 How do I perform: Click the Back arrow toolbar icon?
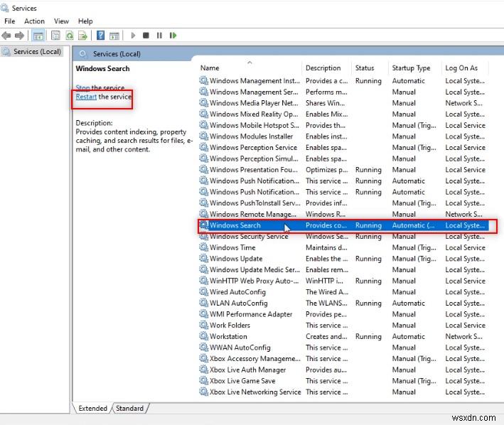6,36
